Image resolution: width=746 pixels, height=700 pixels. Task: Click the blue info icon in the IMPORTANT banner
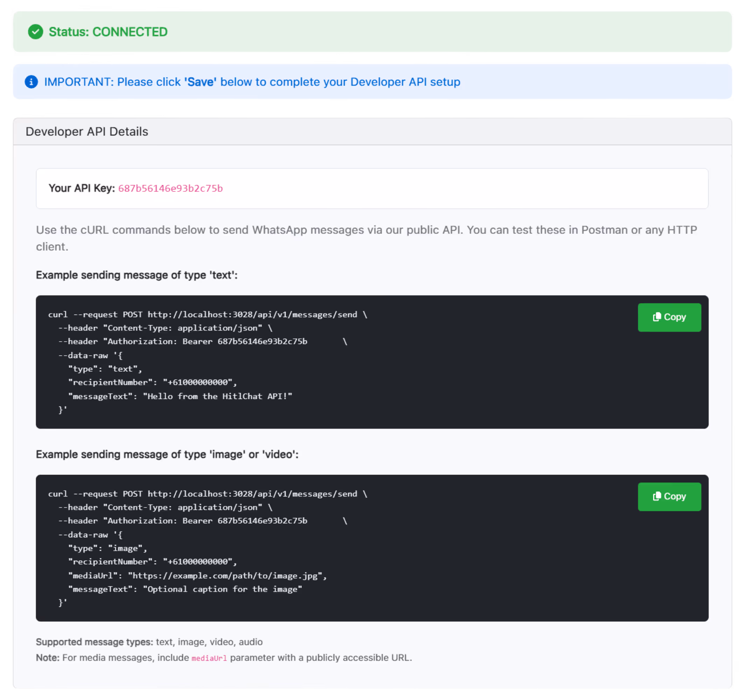(31, 82)
